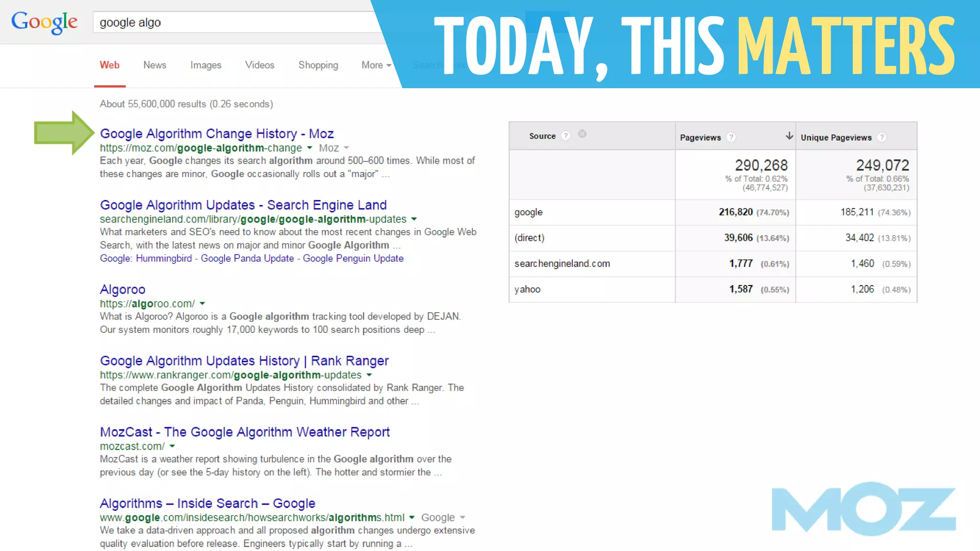The image size is (980, 551).
Task: Expand the rankranger.com URL dropdown arrow
Action: coord(369,375)
